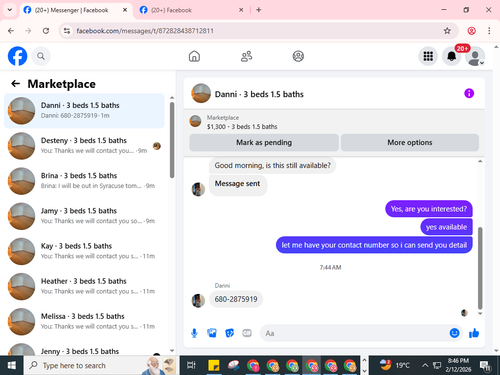Open the Chrome three-dot menu

[x=489, y=31]
